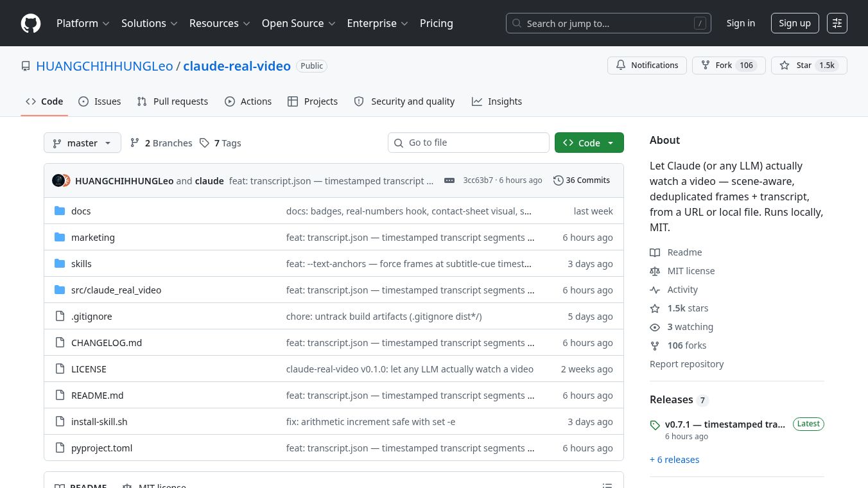Viewport: 868px width, 488px height.
Task: Open the command palette icon in header
Action: (x=837, y=23)
